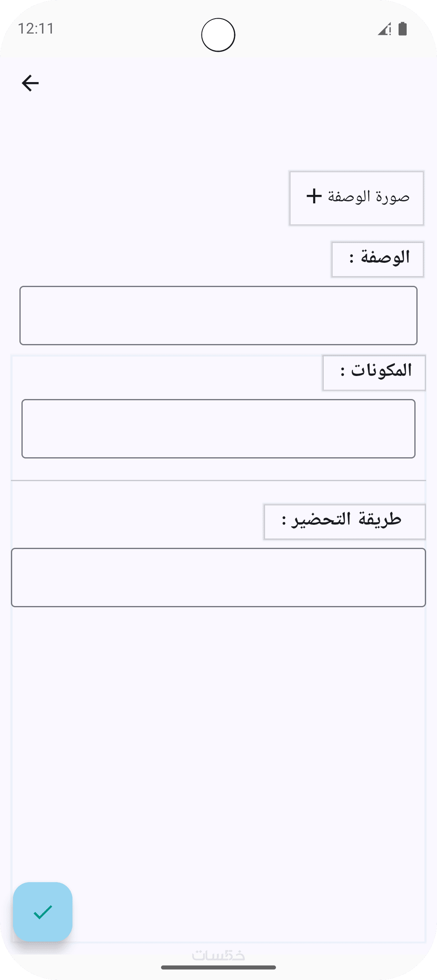This screenshot has height=980, width=437.
Task: Click inside the recipe name field
Action: (218, 315)
